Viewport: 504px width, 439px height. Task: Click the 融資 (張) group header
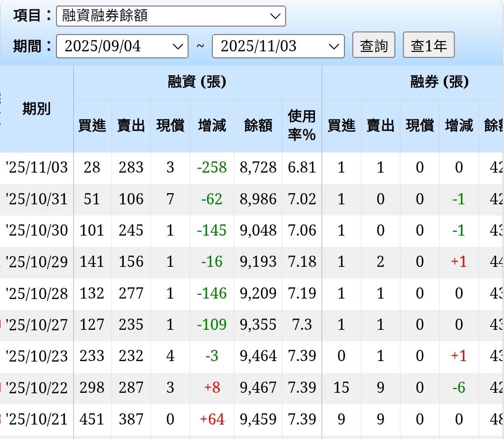(197, 82)
